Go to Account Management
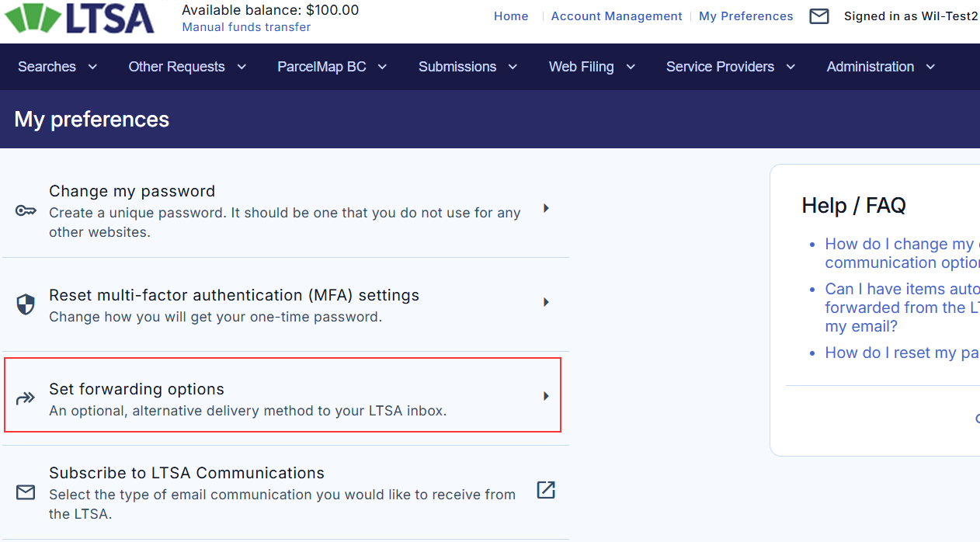 point(617,16)
